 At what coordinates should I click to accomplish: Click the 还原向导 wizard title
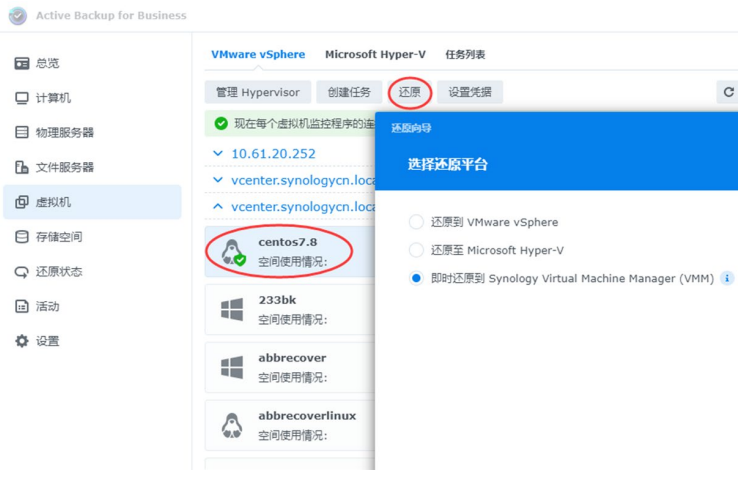[411, 128]
